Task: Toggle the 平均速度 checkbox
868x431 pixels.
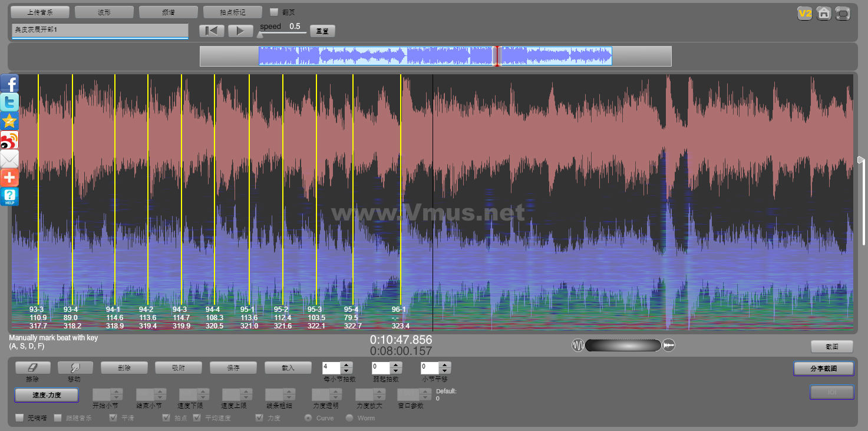Action: [x=197, y=417]
